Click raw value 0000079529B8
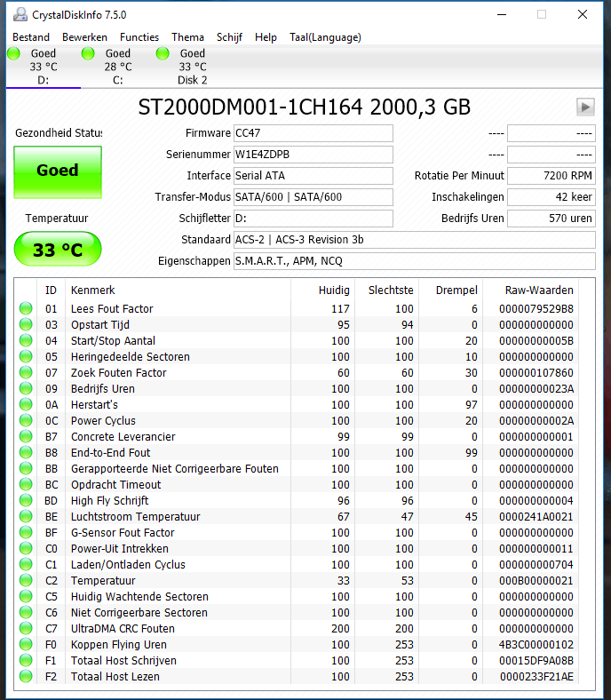 pos(536,308)
